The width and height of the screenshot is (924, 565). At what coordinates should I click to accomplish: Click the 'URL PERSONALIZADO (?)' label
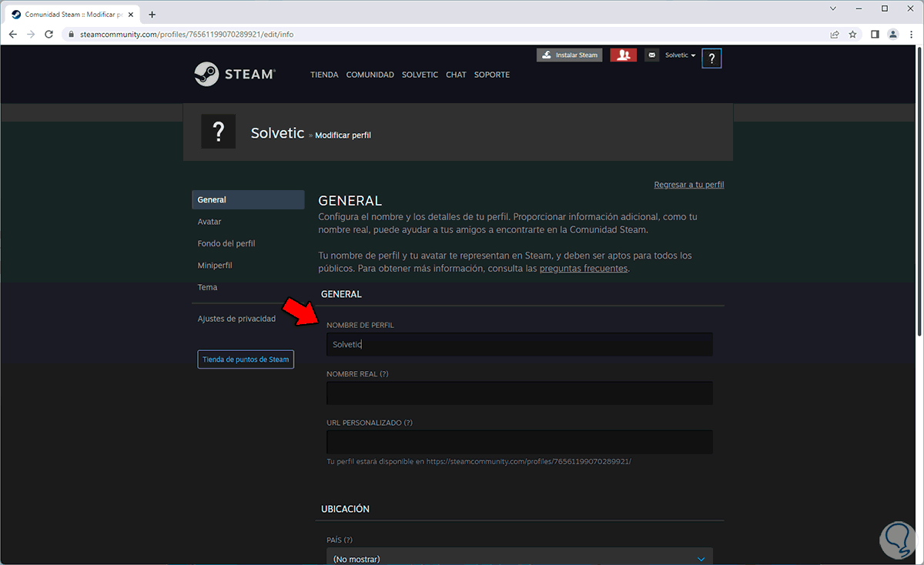[370, 423]
